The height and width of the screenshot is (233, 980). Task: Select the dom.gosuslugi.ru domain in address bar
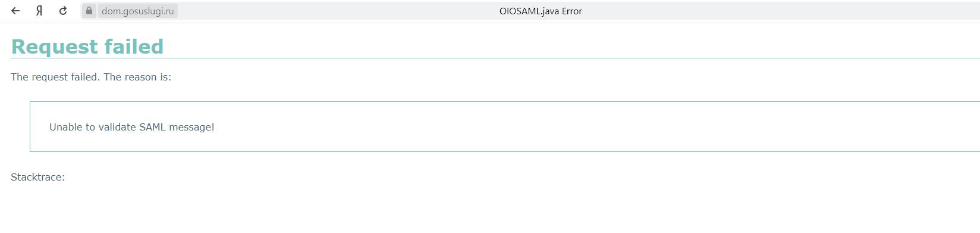coord(138,11)
